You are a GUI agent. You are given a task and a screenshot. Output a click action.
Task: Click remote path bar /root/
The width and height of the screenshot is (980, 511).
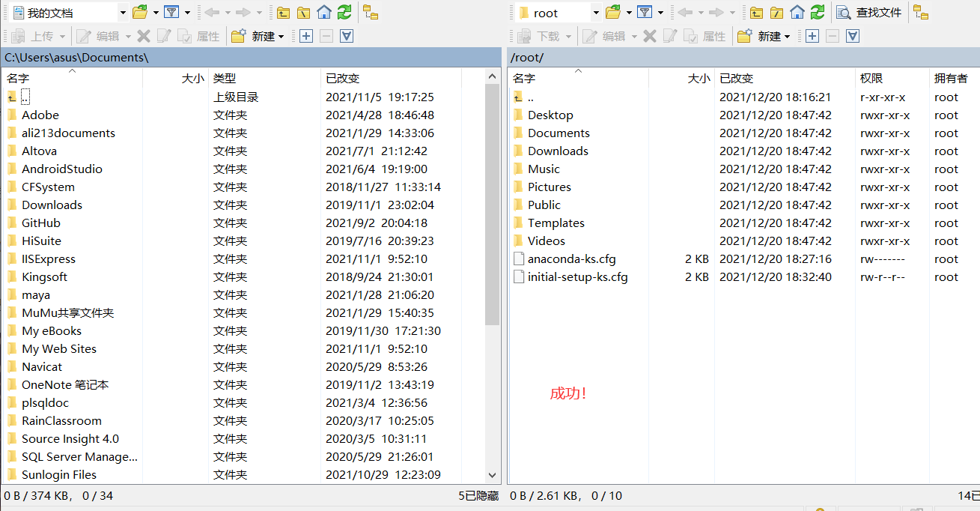pyautogui.click(x=743, y=57)
